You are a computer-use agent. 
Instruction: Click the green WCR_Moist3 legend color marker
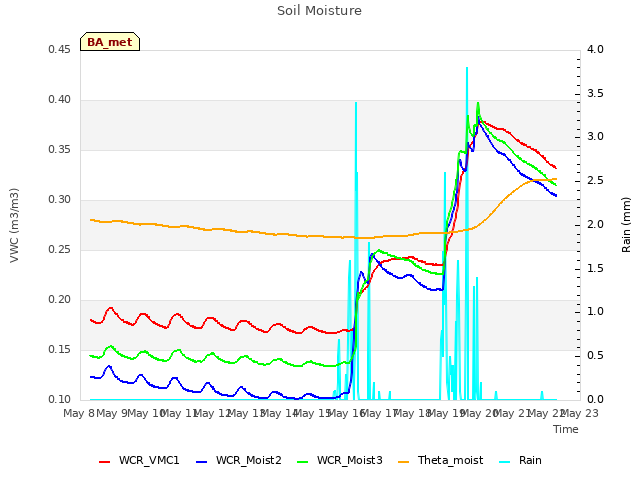(302, 462)
